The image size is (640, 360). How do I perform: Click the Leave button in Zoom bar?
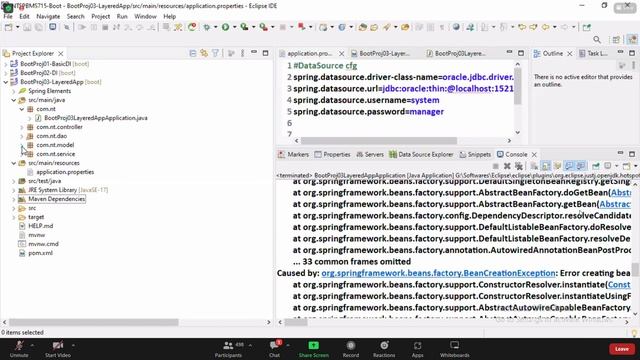pos(622,349)
